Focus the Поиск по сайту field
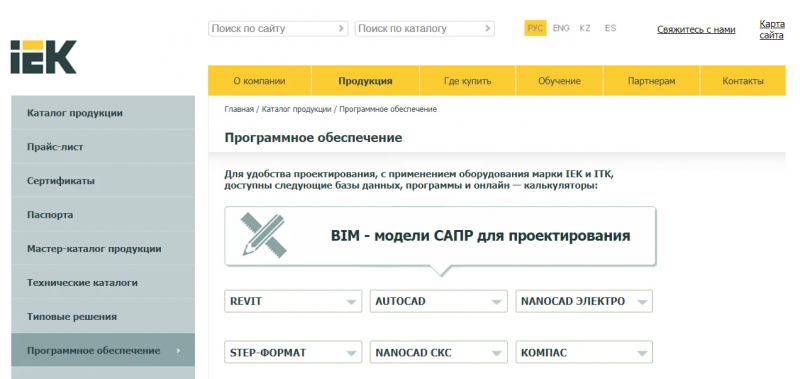 click(278, 29)
